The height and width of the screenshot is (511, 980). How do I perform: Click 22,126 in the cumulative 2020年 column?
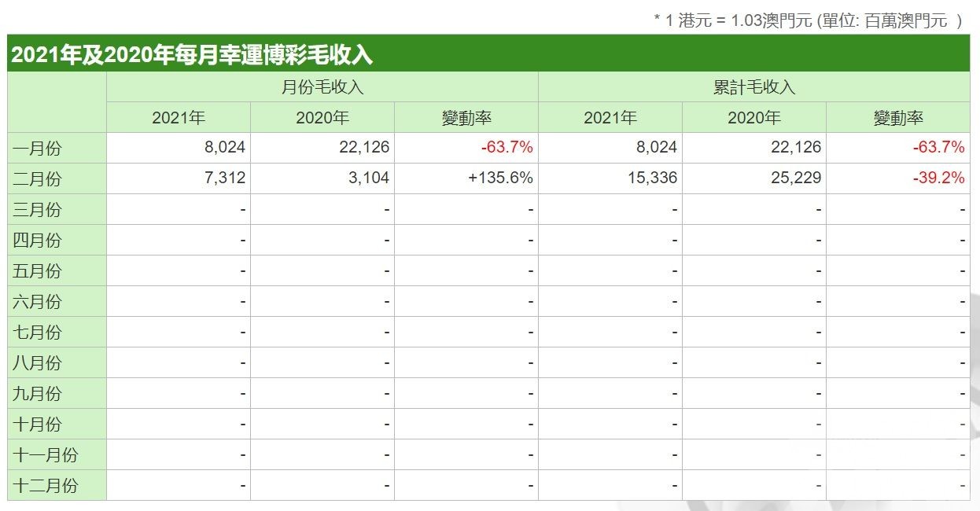pyautogui.click(x=797, y=148)
